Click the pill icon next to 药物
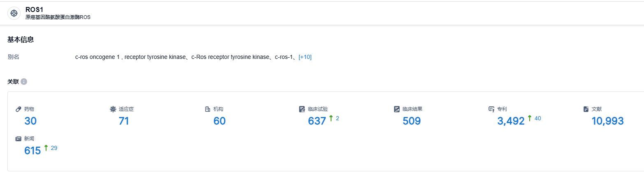This screenshot has height=173, width=644. pos(19,109)
